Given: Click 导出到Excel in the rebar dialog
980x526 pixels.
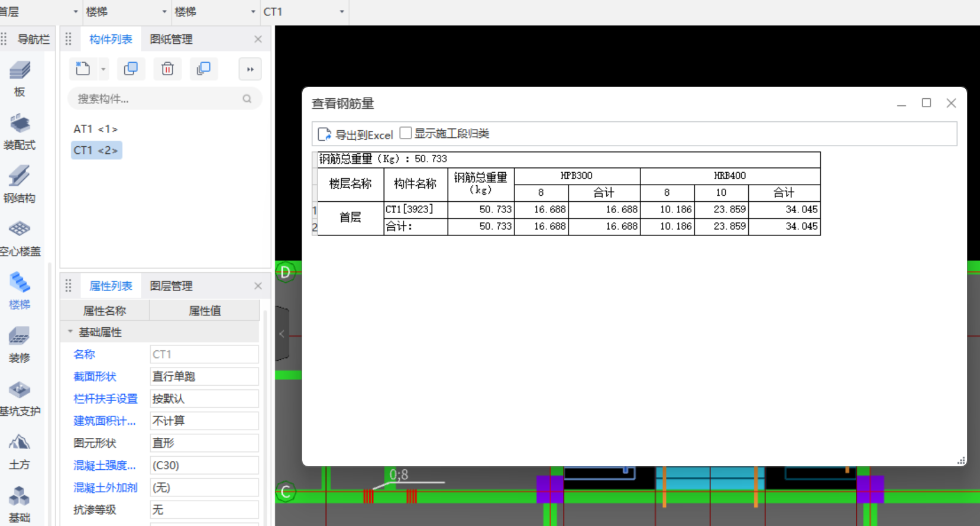Looking at the screenshot, I should 355,134.
